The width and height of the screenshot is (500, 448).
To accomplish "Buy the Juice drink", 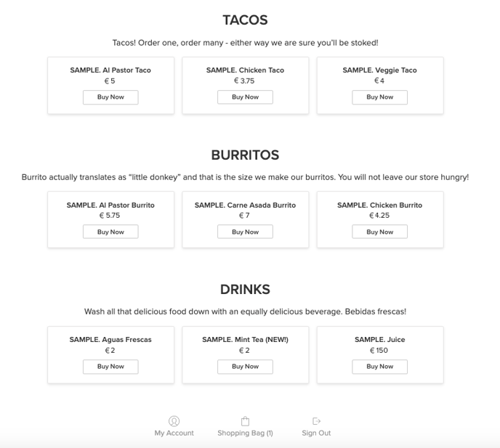I will pos(379,367).
